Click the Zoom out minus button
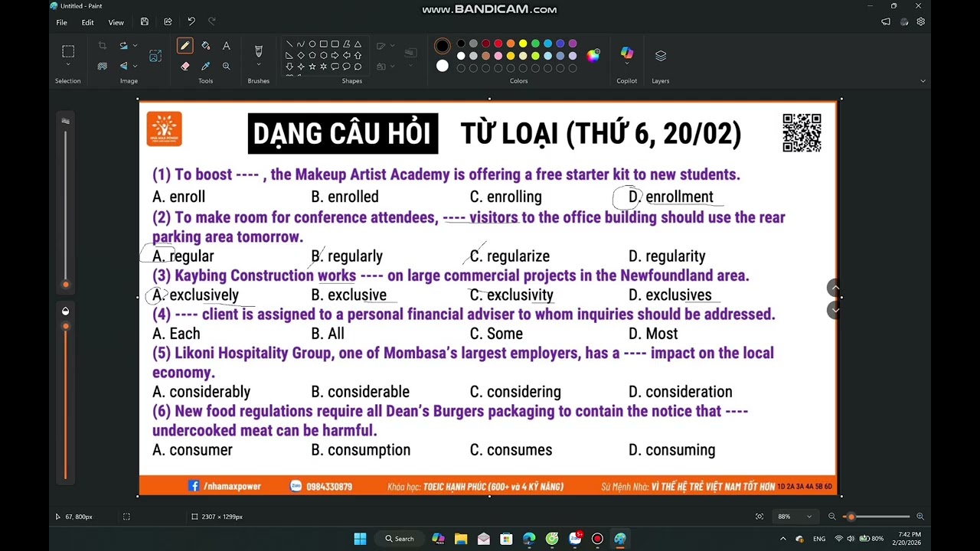The image size is (980, 551). (x=832, y=517)
